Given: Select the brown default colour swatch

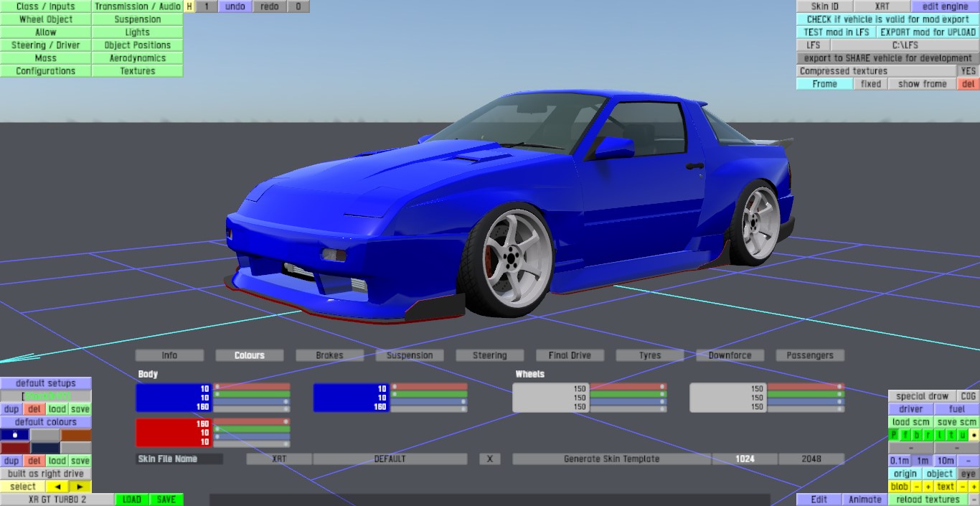Looking at the screenshot, I should pyautogui.click(x=76, y=435).
